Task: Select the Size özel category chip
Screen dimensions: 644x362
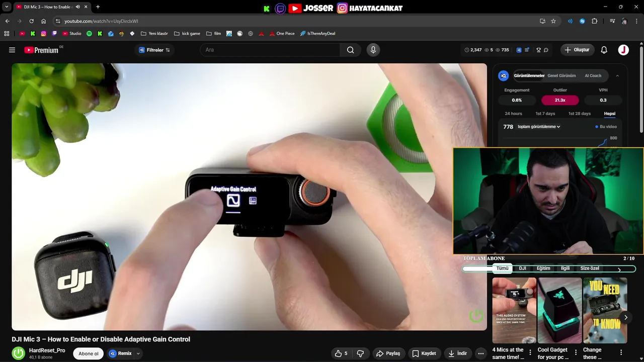Action: [590, 268]
